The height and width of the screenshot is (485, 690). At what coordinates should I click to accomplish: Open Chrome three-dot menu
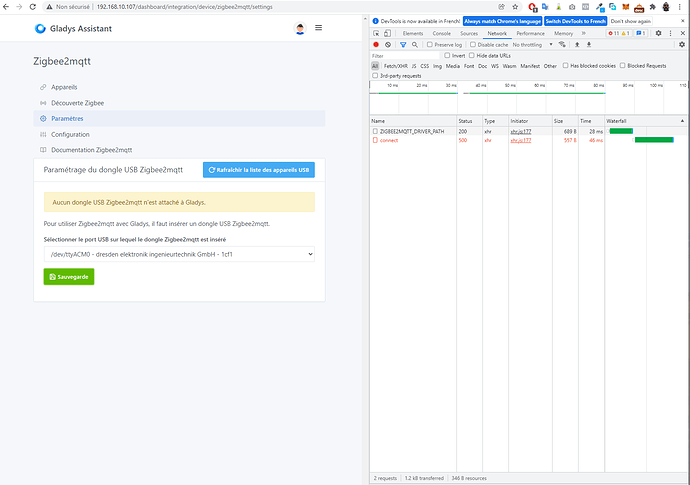coord(680,7)
